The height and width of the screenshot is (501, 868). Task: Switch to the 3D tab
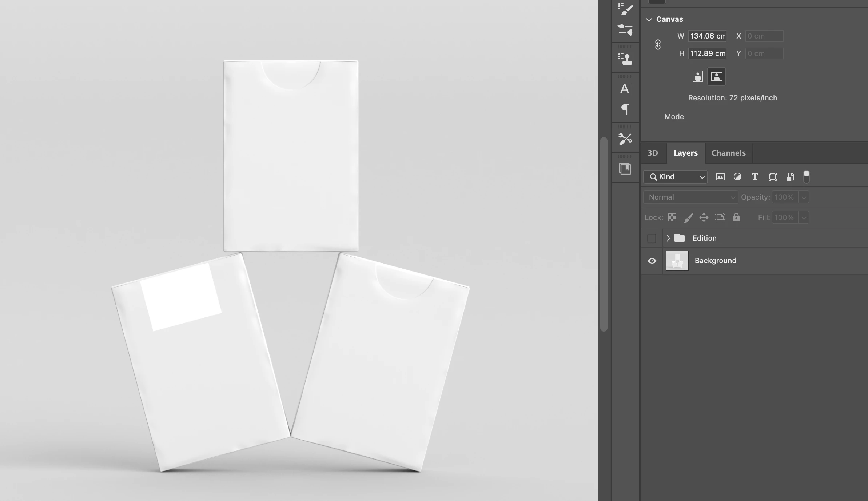click(653, 153)
